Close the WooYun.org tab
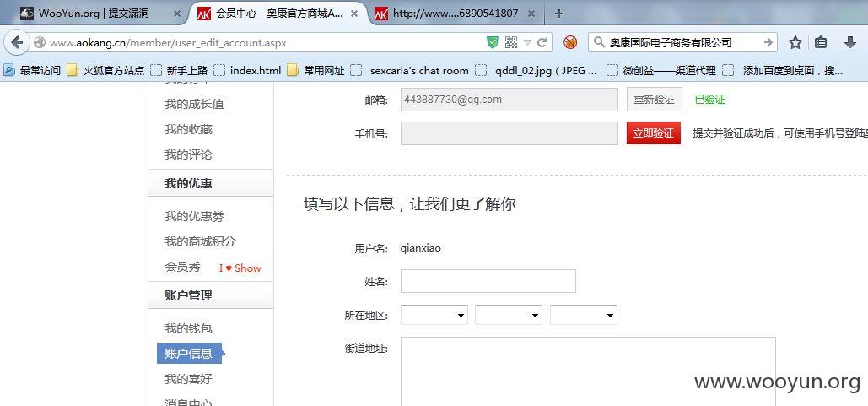This screenshot has height=406, width=868. (176, 14)
